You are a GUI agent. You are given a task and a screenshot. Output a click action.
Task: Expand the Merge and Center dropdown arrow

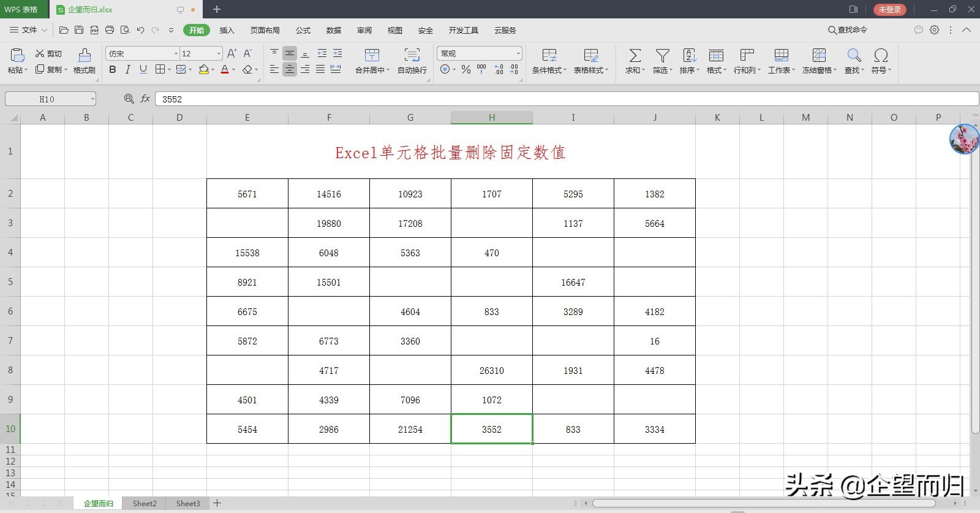pyautogui.click(x=388, y=70)
